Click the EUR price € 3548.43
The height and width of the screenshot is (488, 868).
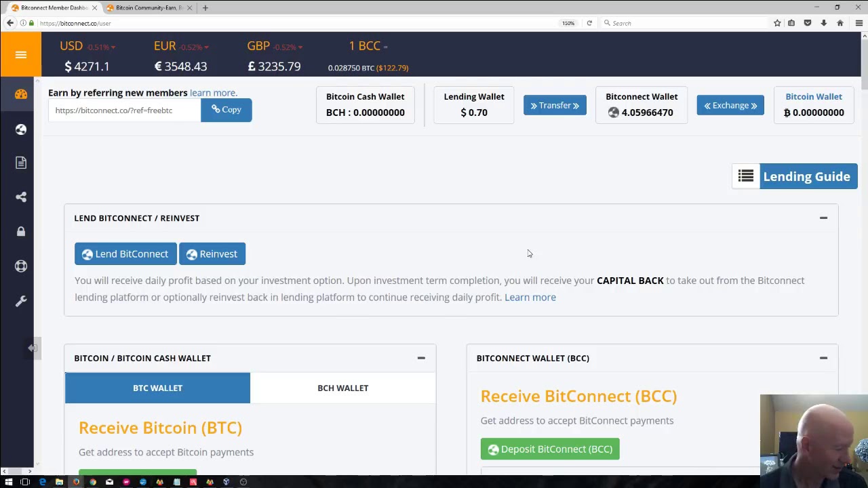[x=180, y=66]
